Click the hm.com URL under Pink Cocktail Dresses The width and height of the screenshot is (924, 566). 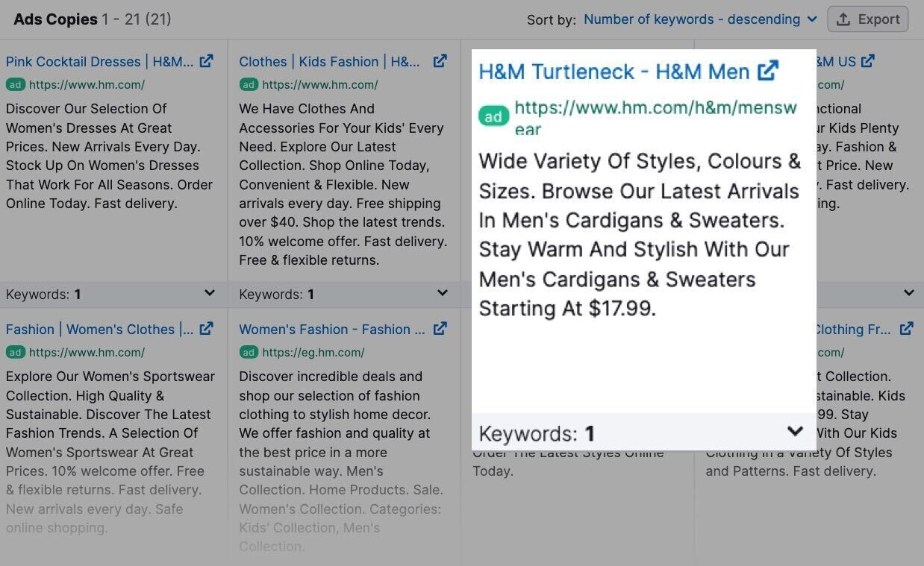pos(87,85)
